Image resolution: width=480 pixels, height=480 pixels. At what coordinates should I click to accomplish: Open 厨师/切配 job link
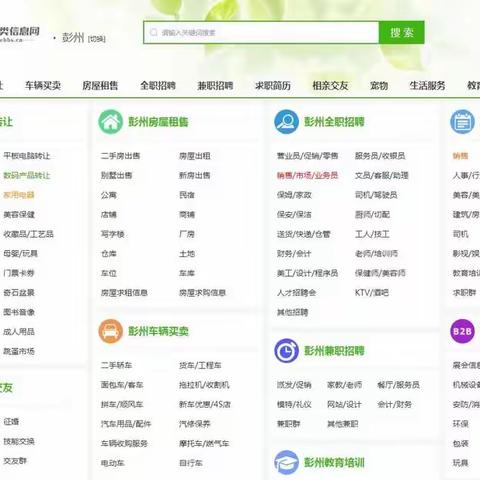click(372, 214)
